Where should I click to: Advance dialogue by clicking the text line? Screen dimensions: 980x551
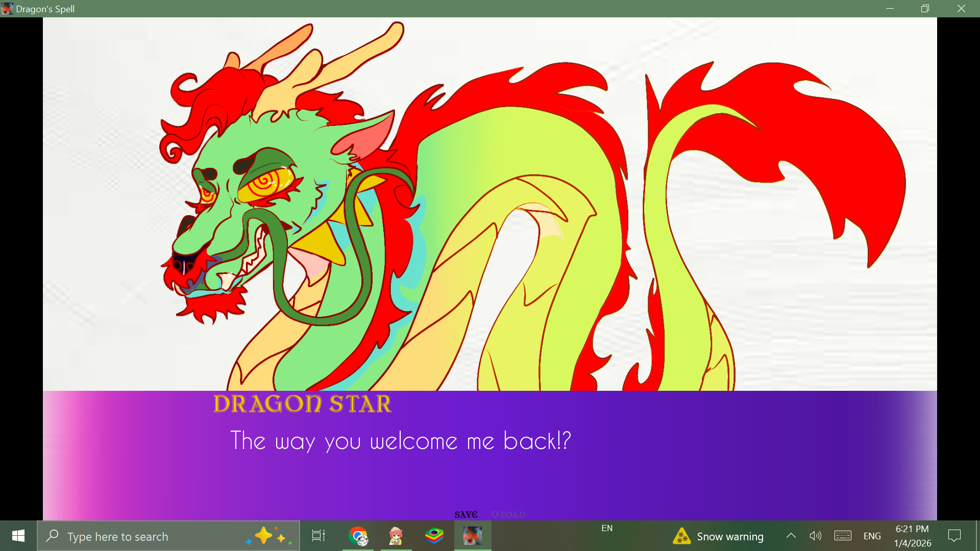pyautogui.click(x=401, y=440)
